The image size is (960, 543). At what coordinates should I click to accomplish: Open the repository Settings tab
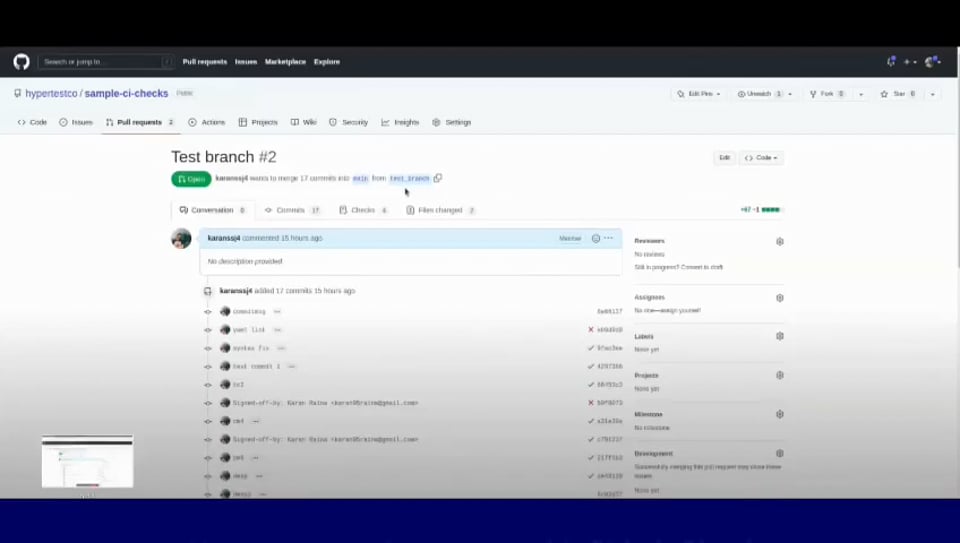[452, 122]
